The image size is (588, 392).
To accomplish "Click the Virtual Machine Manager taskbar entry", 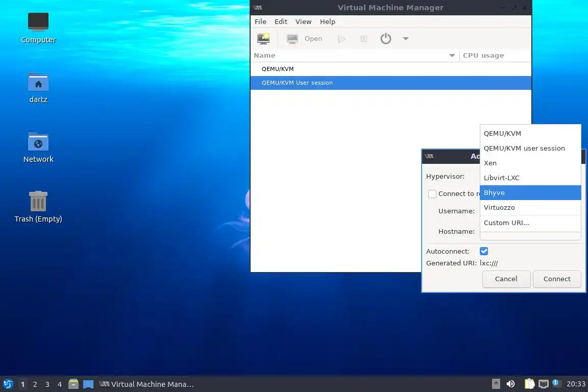I will point(146,384).
